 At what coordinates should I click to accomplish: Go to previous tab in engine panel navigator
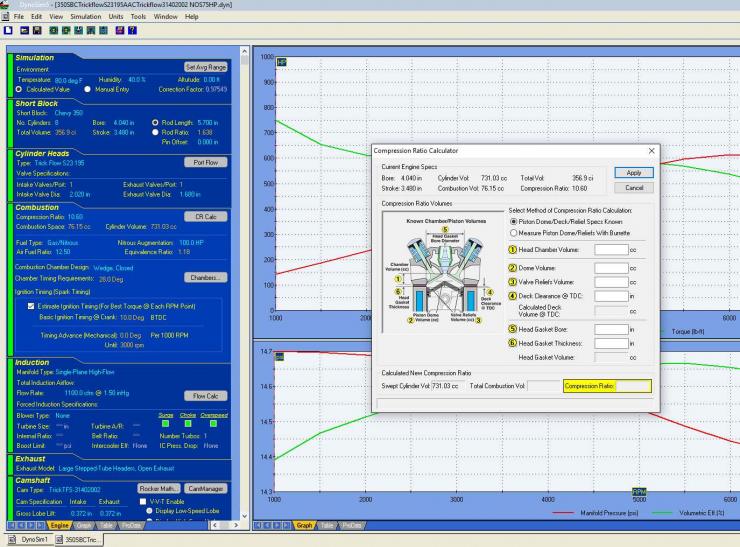click(x=21, y=525)
